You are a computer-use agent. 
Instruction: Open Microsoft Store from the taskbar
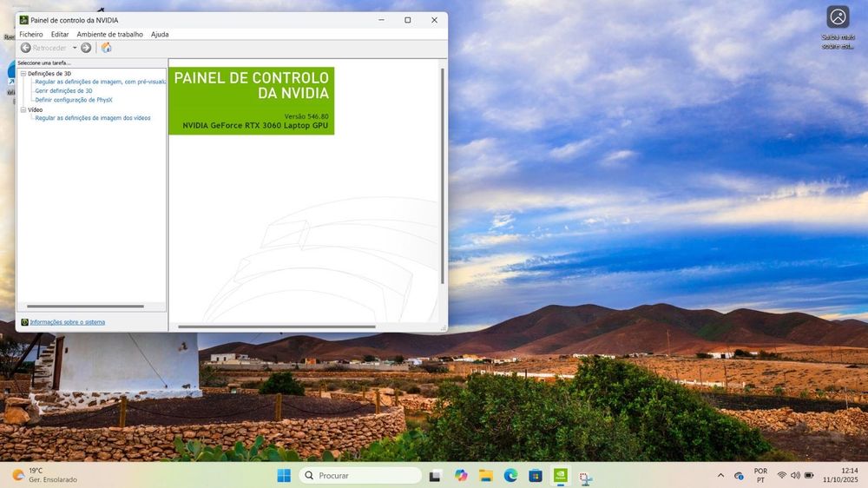pyautogui.click(x=536, y=475)
